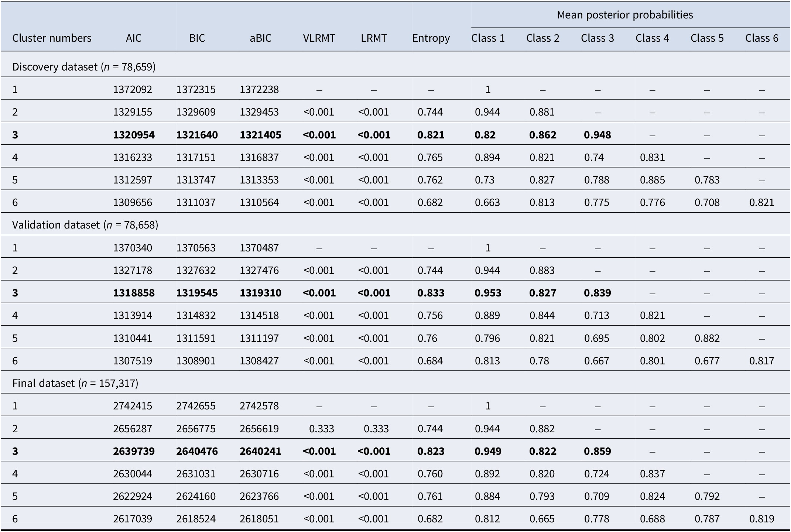This screenshot has width=791, height=532.
Task: Select AIC value 1370340
Action: [x=133, y=248]
